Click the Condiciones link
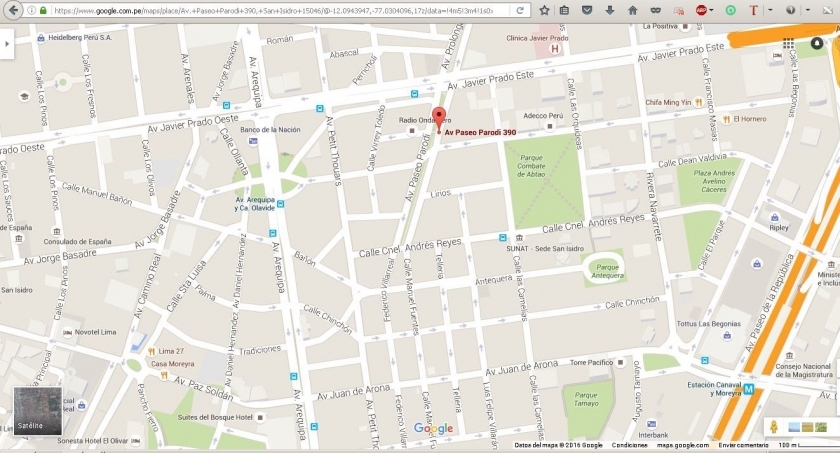Screen dimensions: 840x453 (630, 445)
